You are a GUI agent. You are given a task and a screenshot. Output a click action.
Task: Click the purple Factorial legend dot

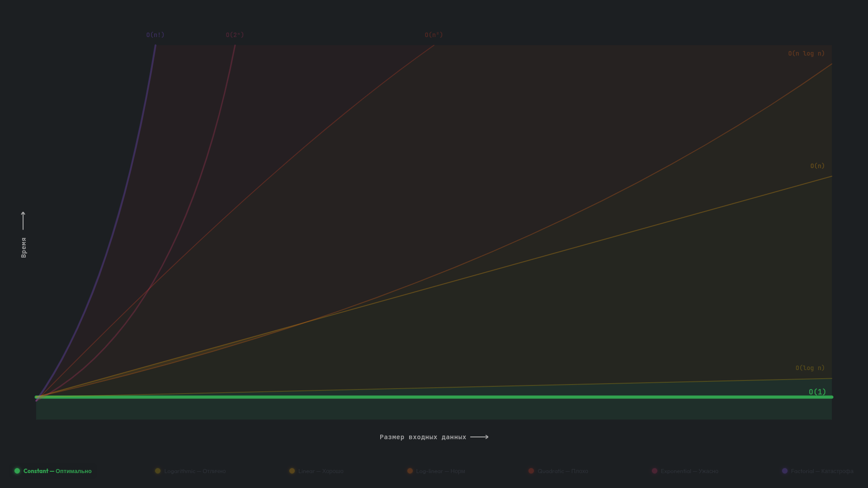coord(785,471)
